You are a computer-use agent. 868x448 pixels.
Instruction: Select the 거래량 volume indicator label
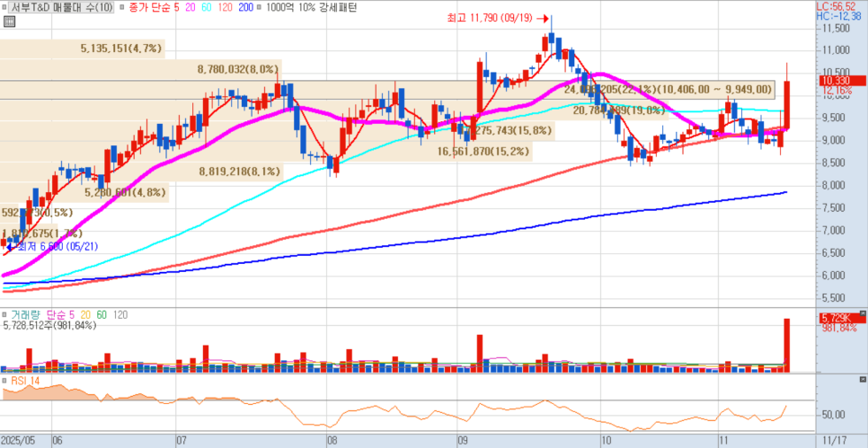point(27,315)
